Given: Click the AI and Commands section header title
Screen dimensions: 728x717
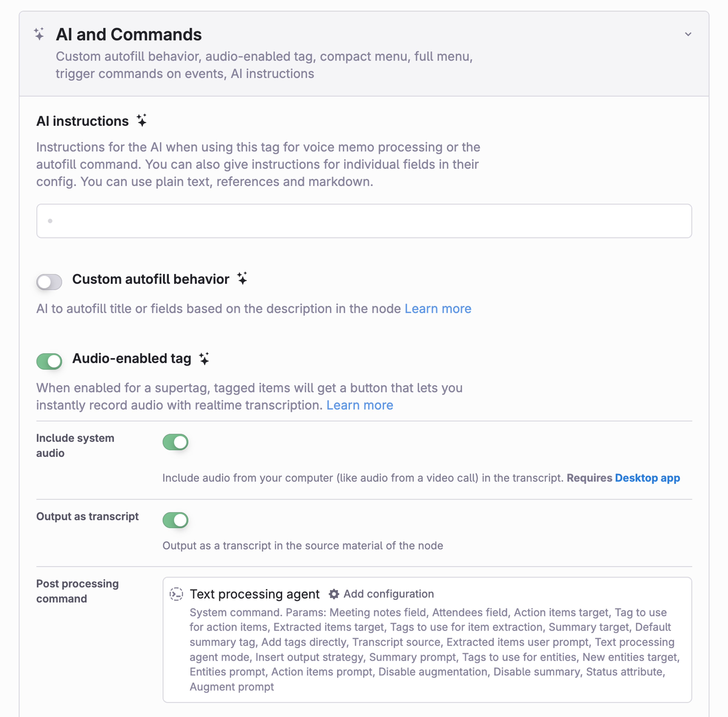Looking at the screenshot, I should 129,34.
